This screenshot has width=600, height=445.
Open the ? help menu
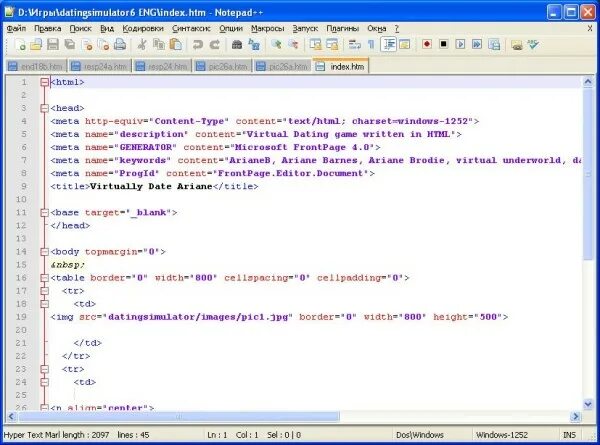(x=397, y=28)
